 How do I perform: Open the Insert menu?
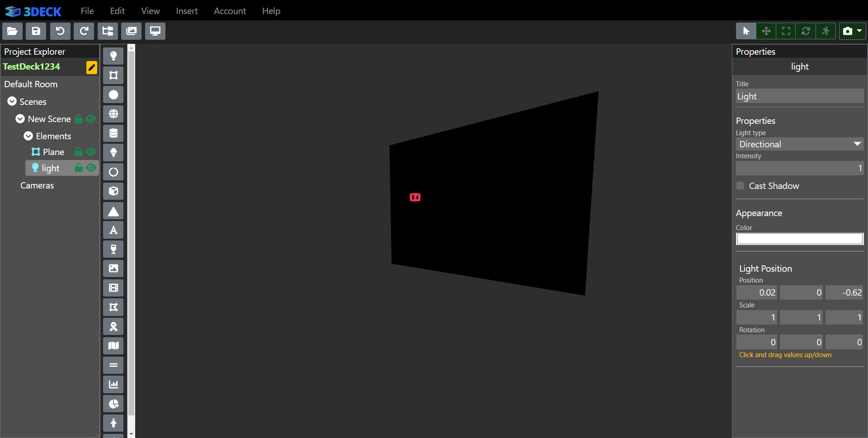[187, 11]
